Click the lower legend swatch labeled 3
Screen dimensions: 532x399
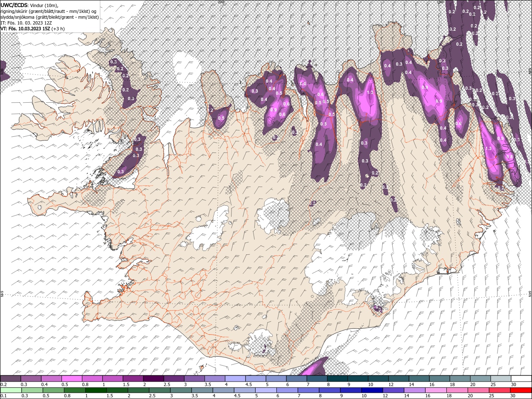coord(180,390)
